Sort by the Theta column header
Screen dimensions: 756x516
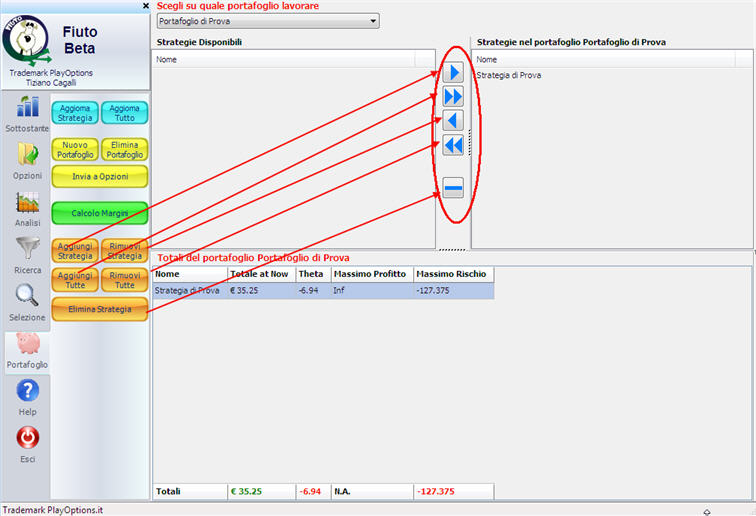[x=312, y=274]
